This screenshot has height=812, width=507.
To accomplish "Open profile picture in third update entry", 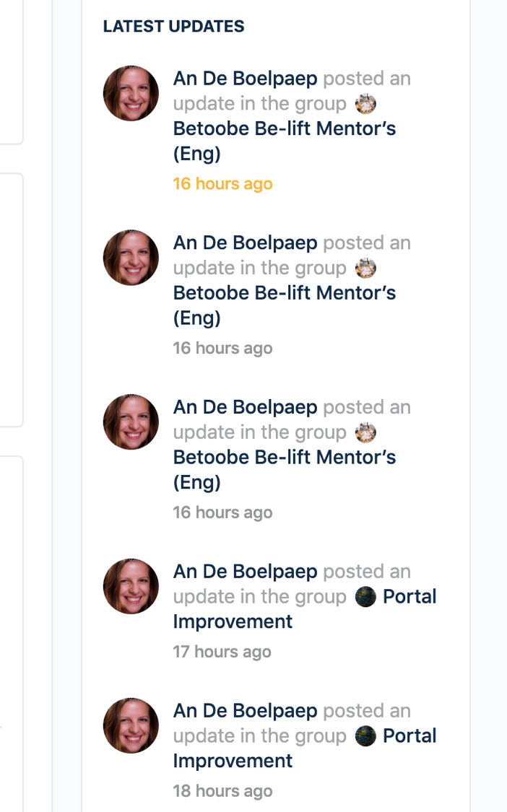I will tap(131, 422).
